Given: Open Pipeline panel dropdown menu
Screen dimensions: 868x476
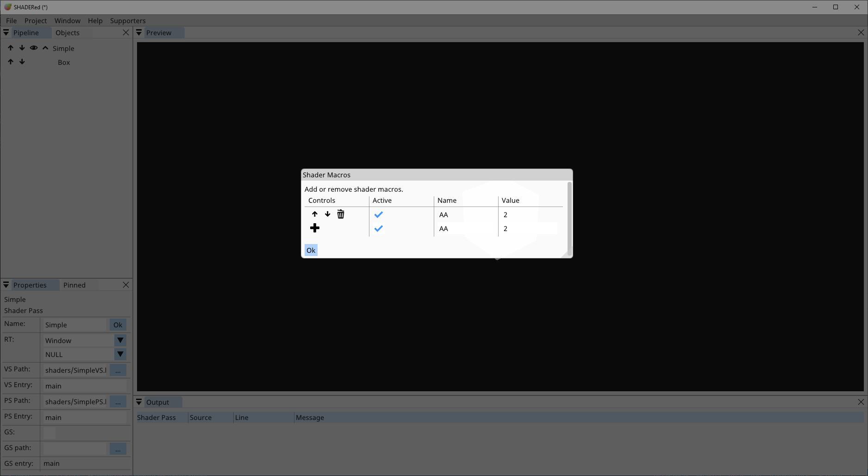Looking at the screenshot, I should 6,32.
